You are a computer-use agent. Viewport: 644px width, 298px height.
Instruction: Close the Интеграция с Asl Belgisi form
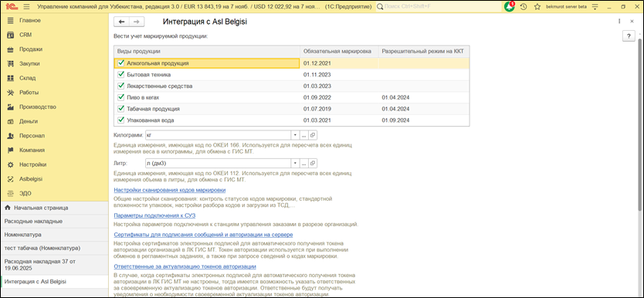click(x=632, y=21)
